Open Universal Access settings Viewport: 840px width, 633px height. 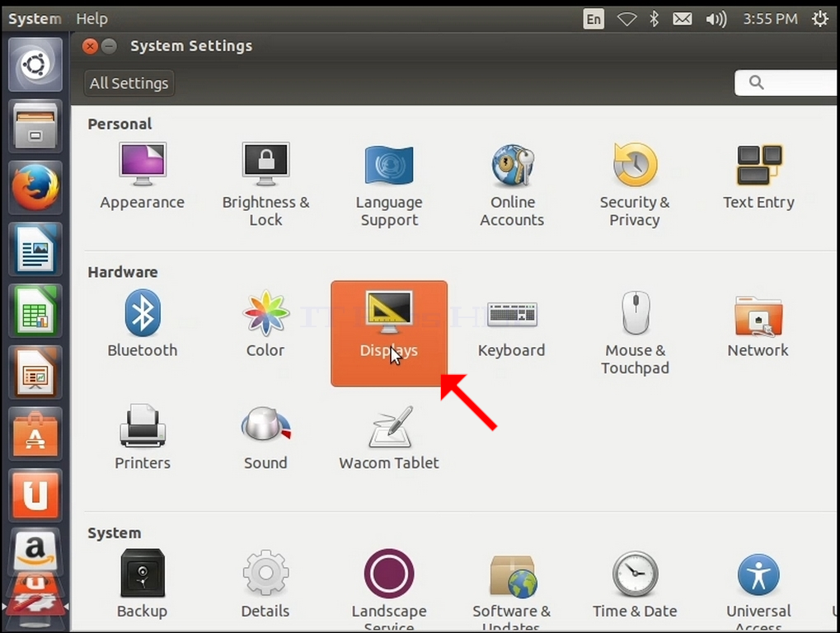tap(758, 592)
